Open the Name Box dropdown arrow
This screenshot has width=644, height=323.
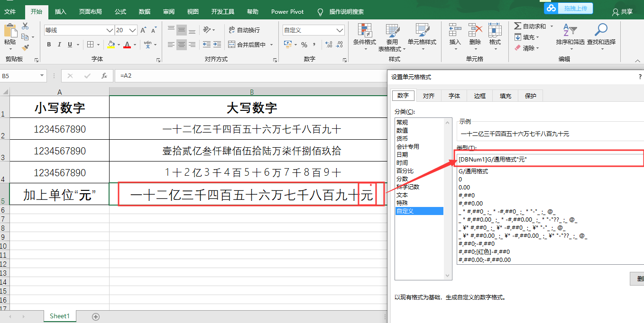point(42,76)
